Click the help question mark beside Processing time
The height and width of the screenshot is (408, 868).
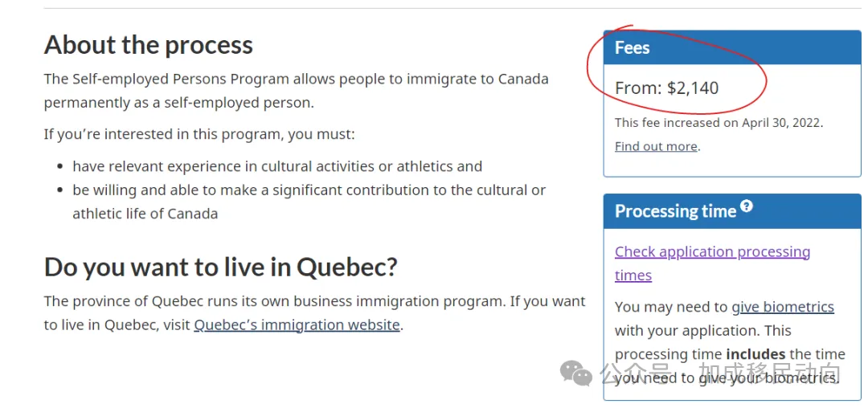[747, 206]
